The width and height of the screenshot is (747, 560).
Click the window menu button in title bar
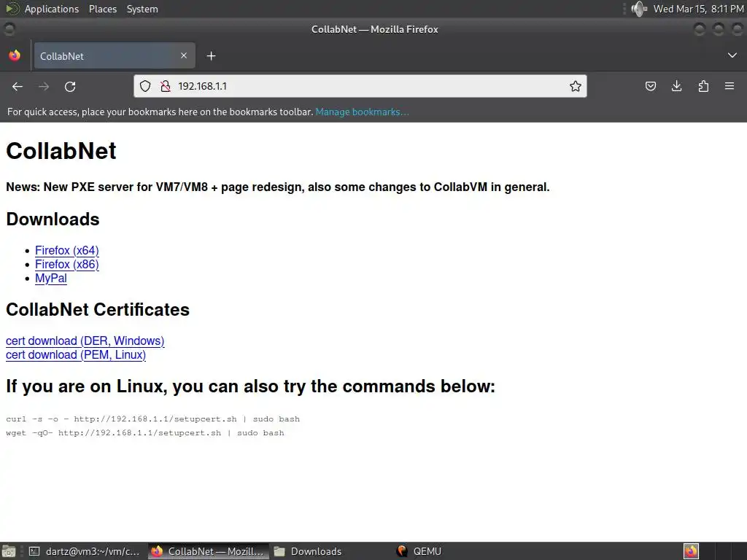point(9,29)
